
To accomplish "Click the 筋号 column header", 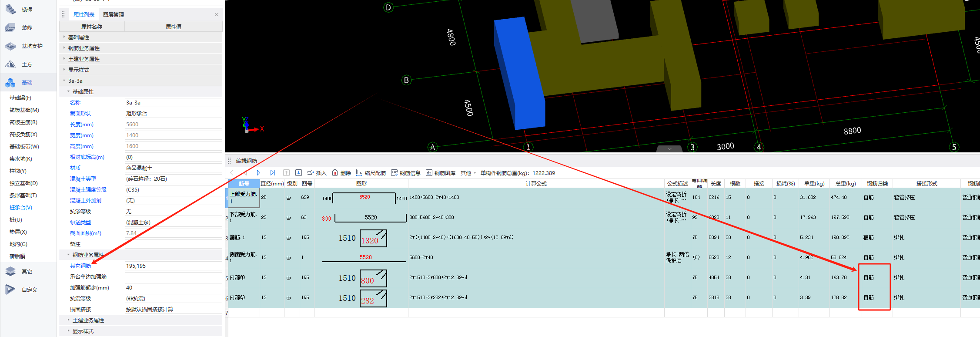I will (x=244, y=183).
